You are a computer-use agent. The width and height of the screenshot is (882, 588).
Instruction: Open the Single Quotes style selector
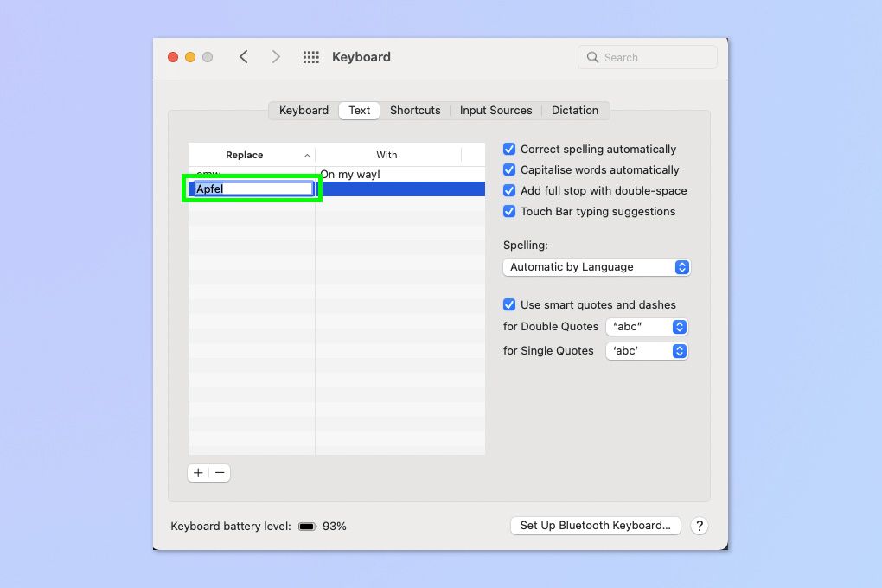pos(646,350)
